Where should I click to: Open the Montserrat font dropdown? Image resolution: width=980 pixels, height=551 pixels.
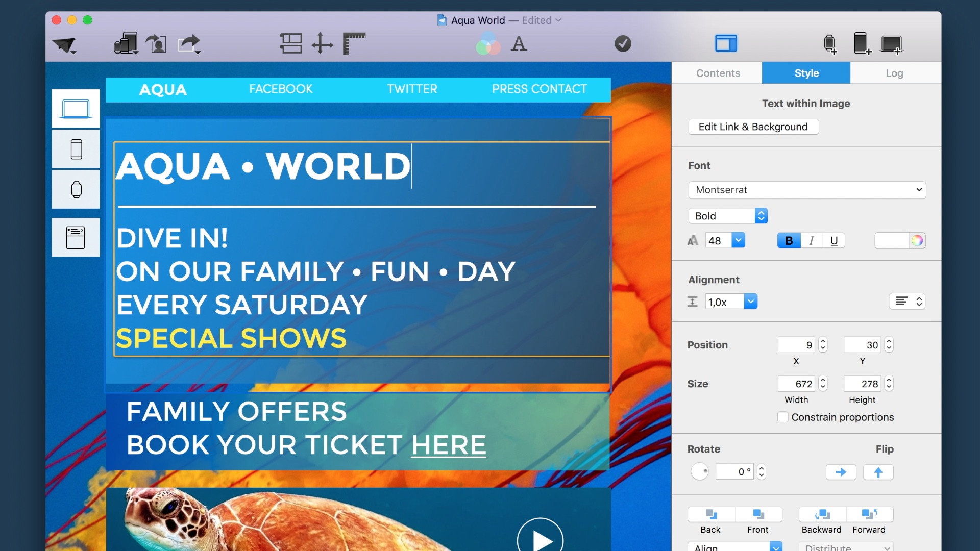(807, 190)
